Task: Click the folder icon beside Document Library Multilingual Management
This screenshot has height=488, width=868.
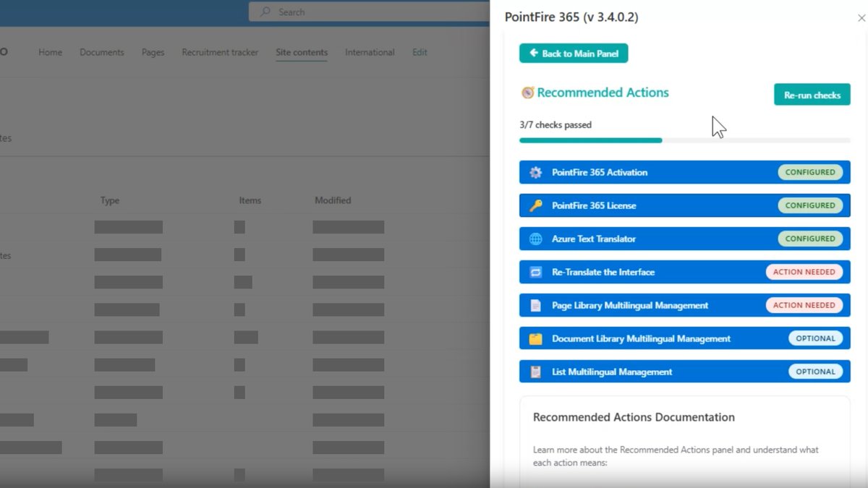Action: click(535, 339)
